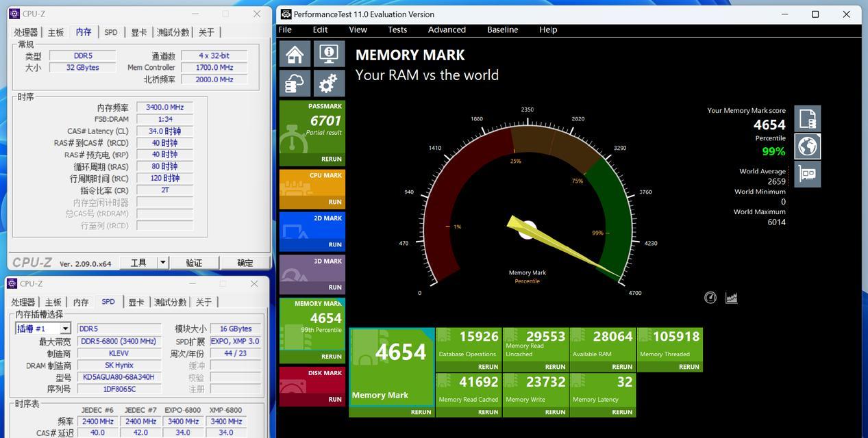Viewport: 868px width, 438px height.
Task: Open PerformanceTest settings gear icon
Action: (x=329, y=83)
